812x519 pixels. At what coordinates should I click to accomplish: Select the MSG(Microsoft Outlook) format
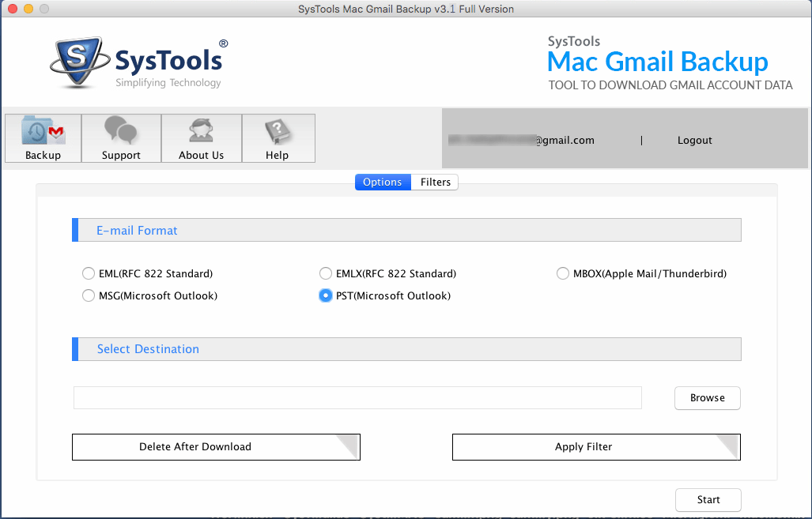pyautogui.click(x=89, y=295)
